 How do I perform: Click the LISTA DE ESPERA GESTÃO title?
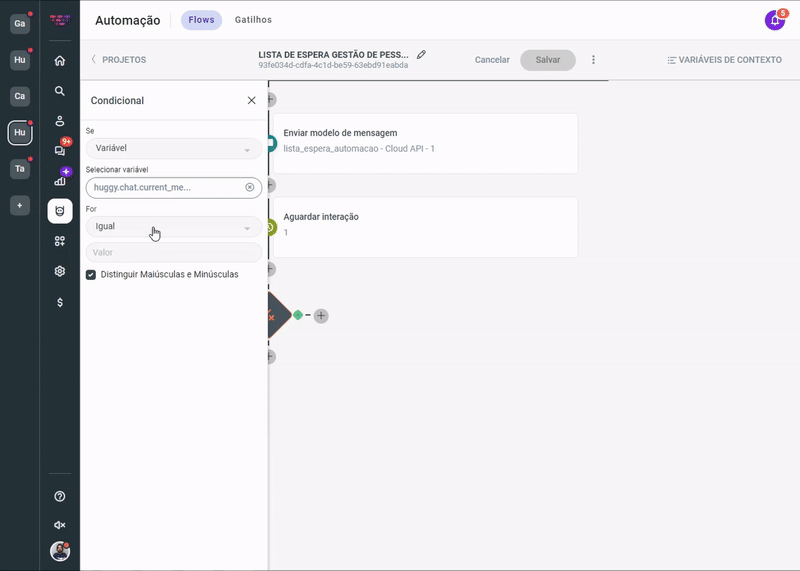[x=333, y=55]
